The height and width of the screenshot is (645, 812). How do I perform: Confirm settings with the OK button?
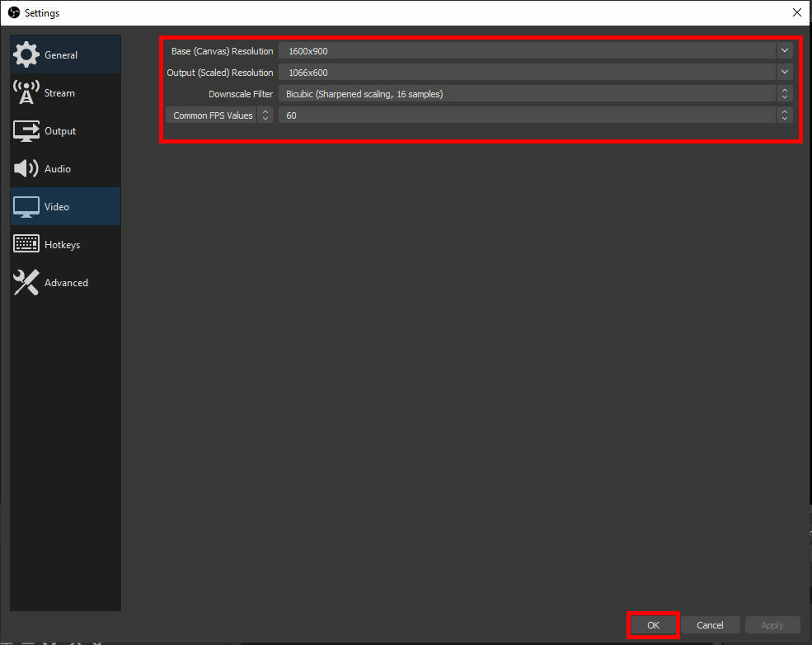(x=653, y=625)
